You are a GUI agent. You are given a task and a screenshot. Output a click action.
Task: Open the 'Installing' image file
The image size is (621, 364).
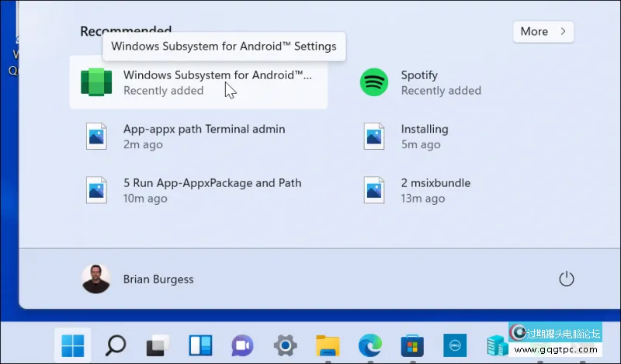[424, 137]
